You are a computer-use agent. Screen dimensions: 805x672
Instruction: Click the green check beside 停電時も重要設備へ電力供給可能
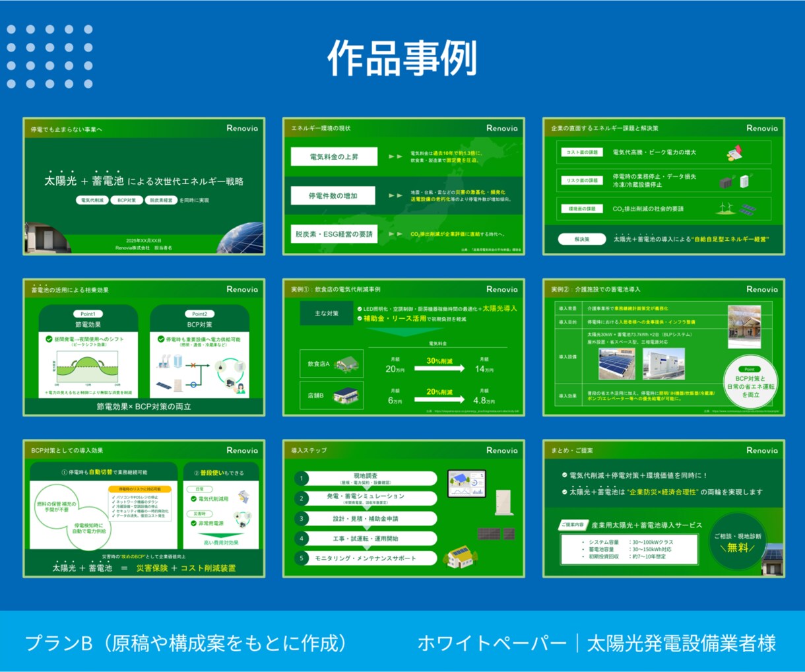pos(160,339)
